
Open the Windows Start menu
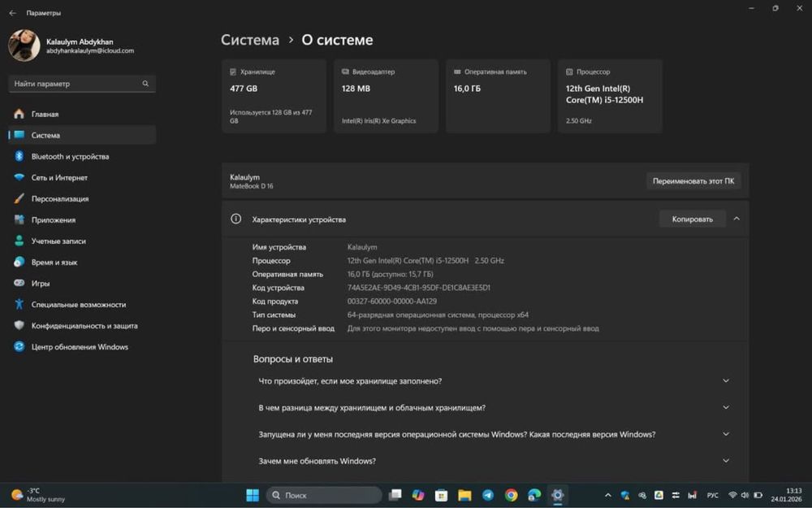click(x=253, y=496)
